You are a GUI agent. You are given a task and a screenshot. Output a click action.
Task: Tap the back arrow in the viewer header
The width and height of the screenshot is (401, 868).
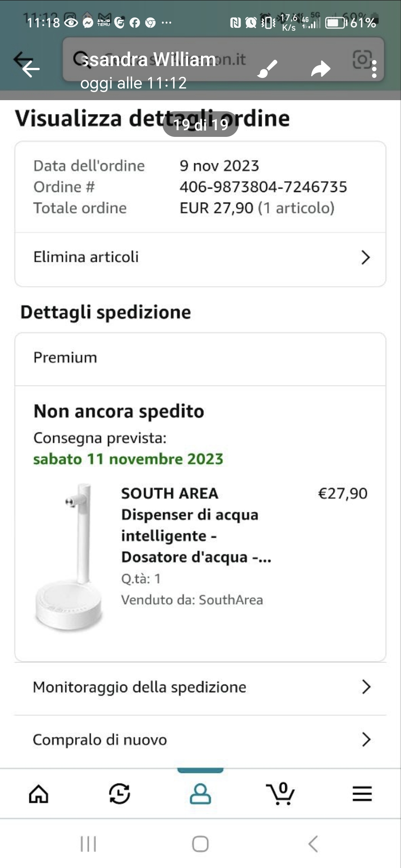30,69
